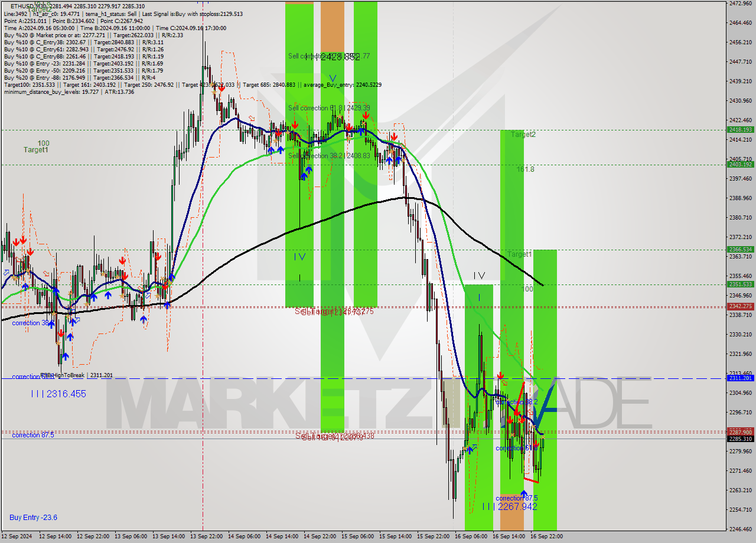Click the green 2366.534 price tag
756x543 pixels.
click(x=740, y=249)
